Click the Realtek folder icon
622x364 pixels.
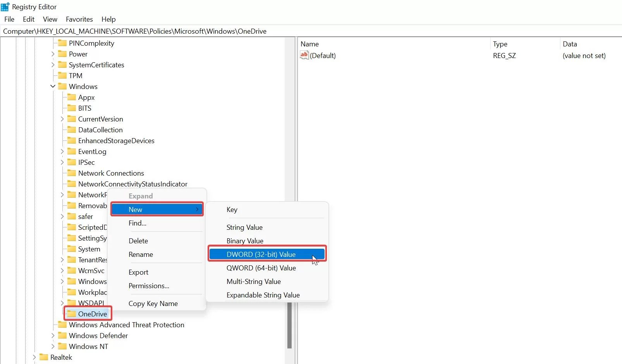coord(44,357)
